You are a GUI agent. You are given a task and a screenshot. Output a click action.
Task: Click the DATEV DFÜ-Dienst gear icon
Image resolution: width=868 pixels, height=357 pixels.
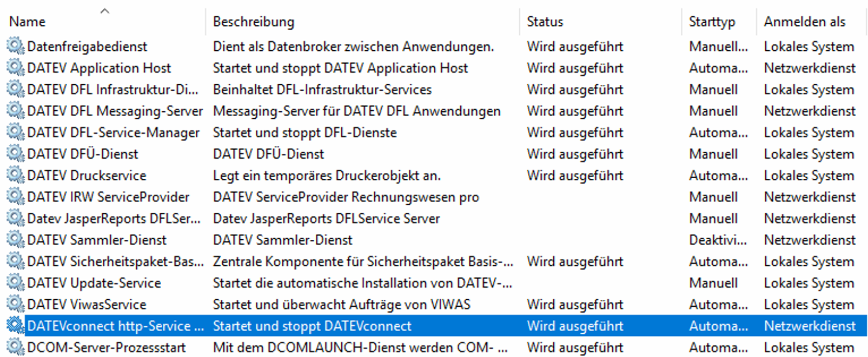tap(15, 154)
